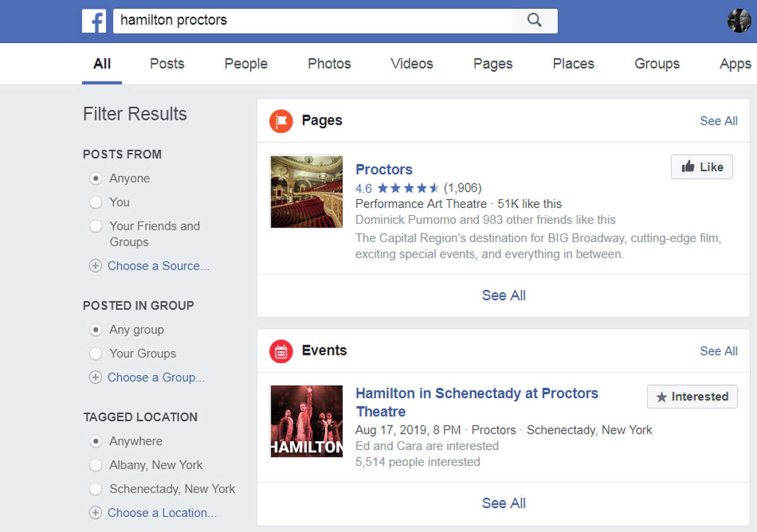Click the search magnifier button
The image size is (757, 532).
point(534,21)
